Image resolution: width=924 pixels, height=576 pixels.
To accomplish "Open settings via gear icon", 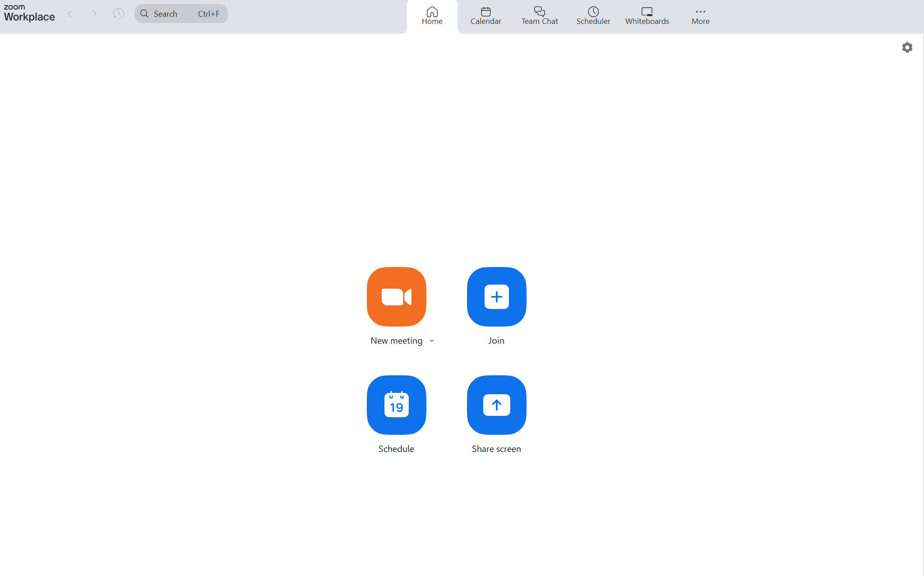I will 907,47.
